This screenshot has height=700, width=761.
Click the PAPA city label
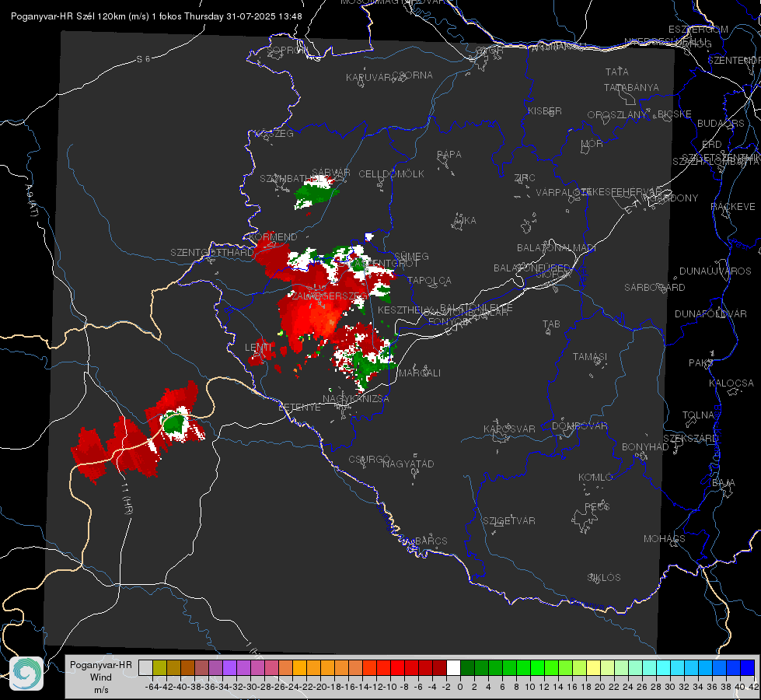(x=449, y=155)
